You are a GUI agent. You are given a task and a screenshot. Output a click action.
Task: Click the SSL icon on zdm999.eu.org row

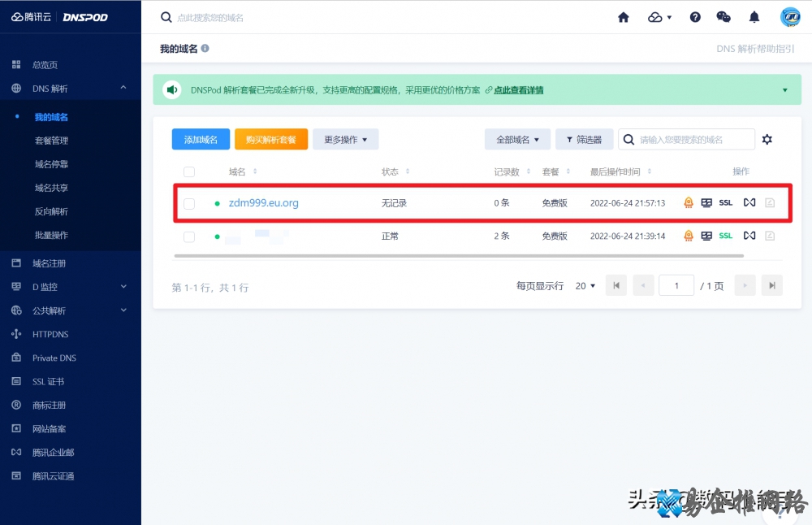pos(725,202)
